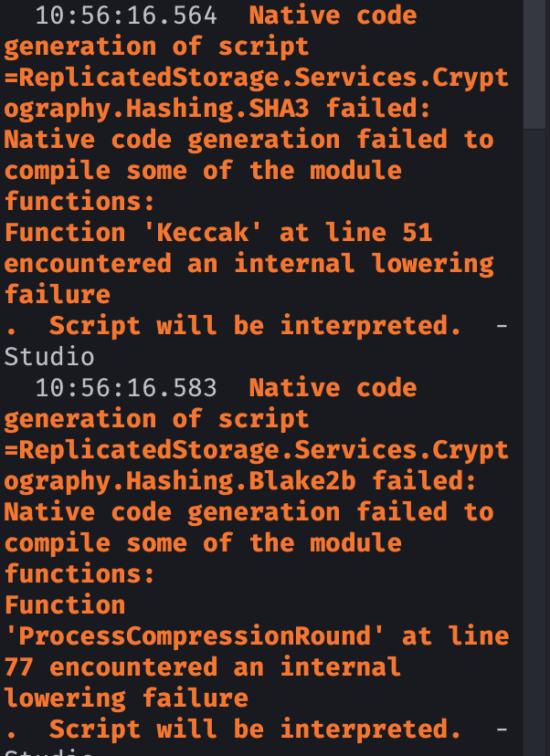Screen dimensions: 550x756
Task: Click 'Native code' next to the first timestamp
Action: coord(333,16)
